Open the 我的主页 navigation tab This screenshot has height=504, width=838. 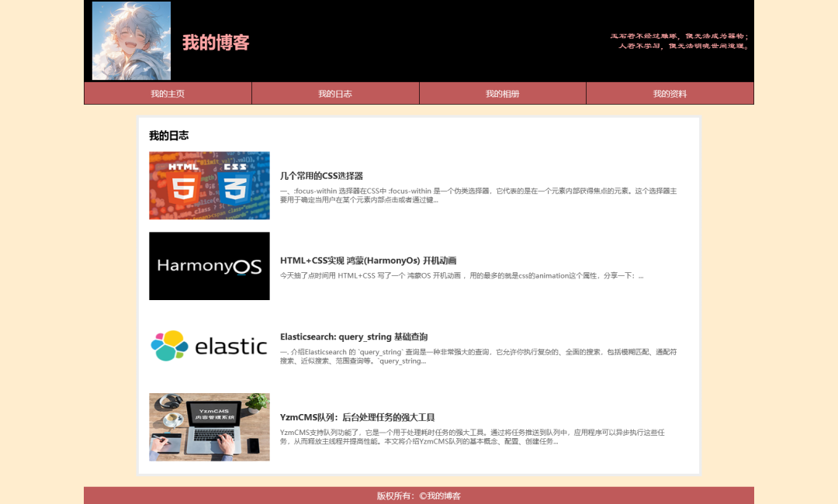168,94
